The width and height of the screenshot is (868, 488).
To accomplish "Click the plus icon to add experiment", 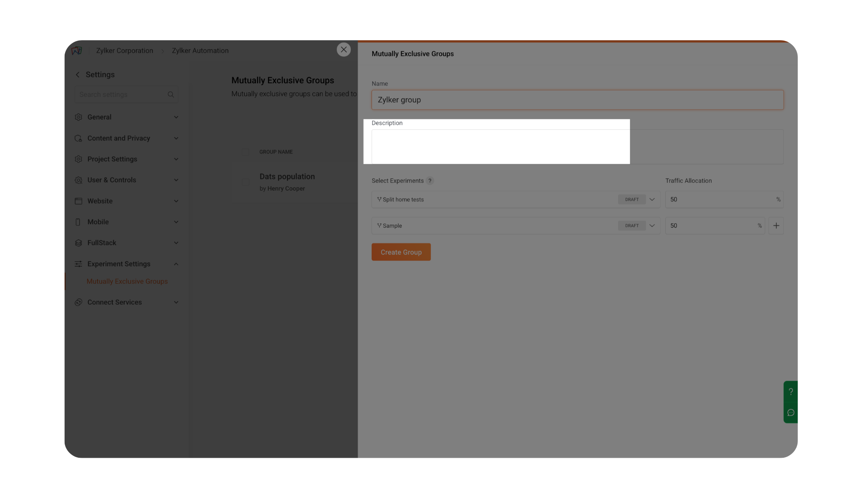I will pos(776,225).
